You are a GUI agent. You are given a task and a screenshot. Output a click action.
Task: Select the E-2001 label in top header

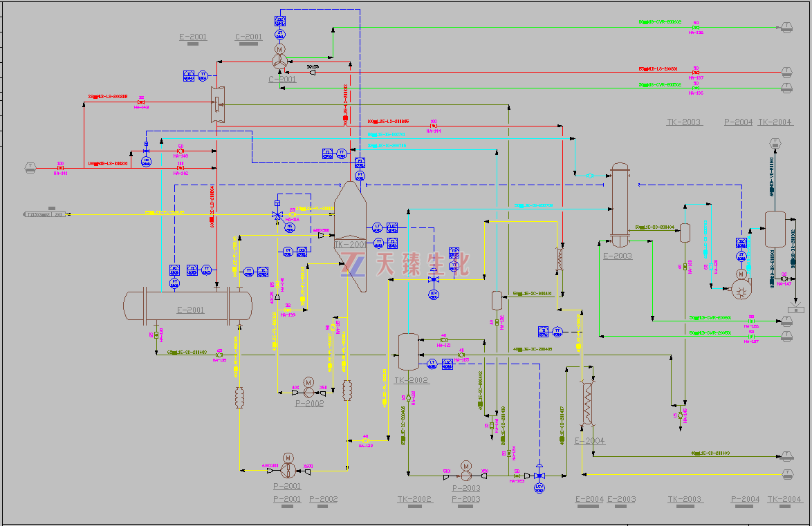[193, 37]
